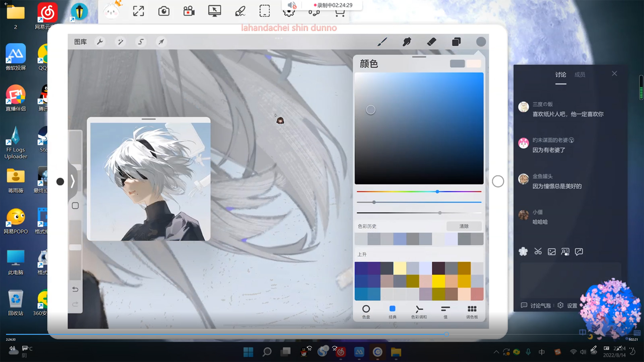
Task: Adjust the saturation slider handle
Action: [374, 202]
